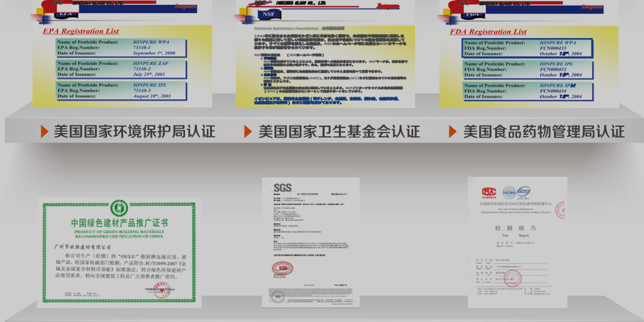Click the red oval SGS stamp

point(282,269)
